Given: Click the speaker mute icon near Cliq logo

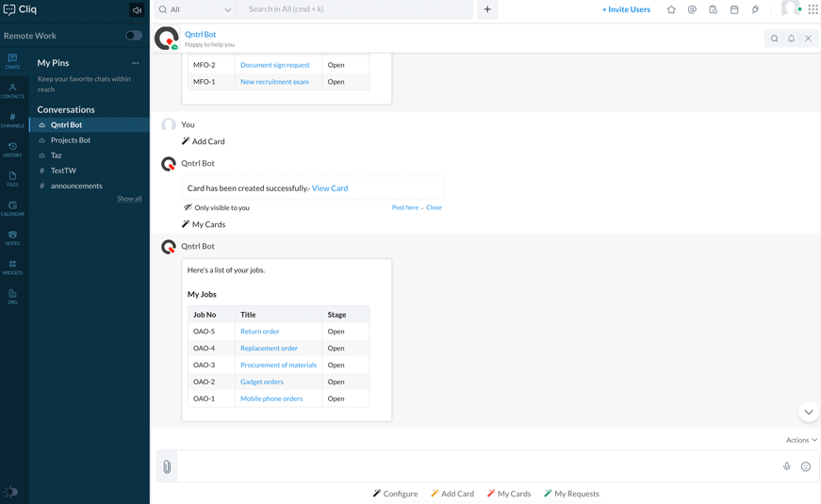Looking at the screenshot, I should click(137, 10).
